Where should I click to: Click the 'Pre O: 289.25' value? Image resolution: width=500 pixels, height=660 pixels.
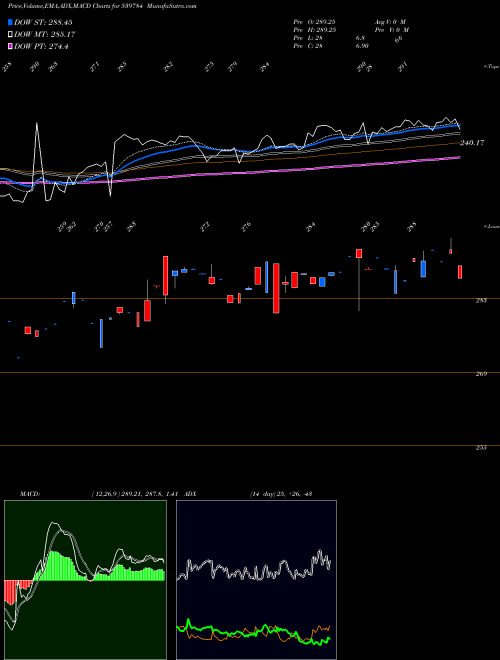(x=314, y=21)
